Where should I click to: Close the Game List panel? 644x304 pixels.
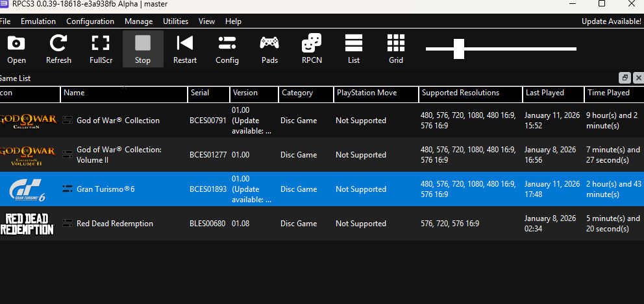click(x=638, y=78)
